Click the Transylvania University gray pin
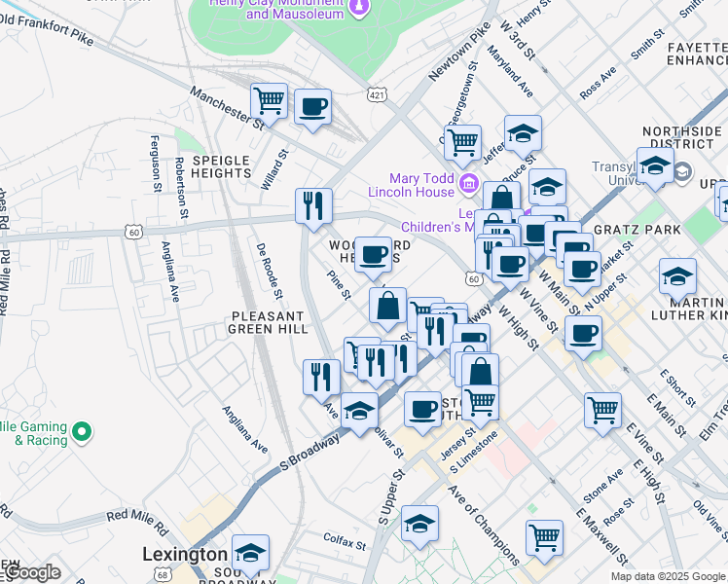 [x=682, y=172]
